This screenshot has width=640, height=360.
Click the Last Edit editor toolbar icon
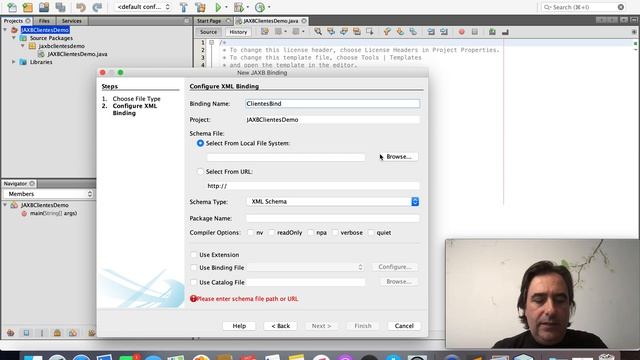pyautogui.click(x=265, y=31)
